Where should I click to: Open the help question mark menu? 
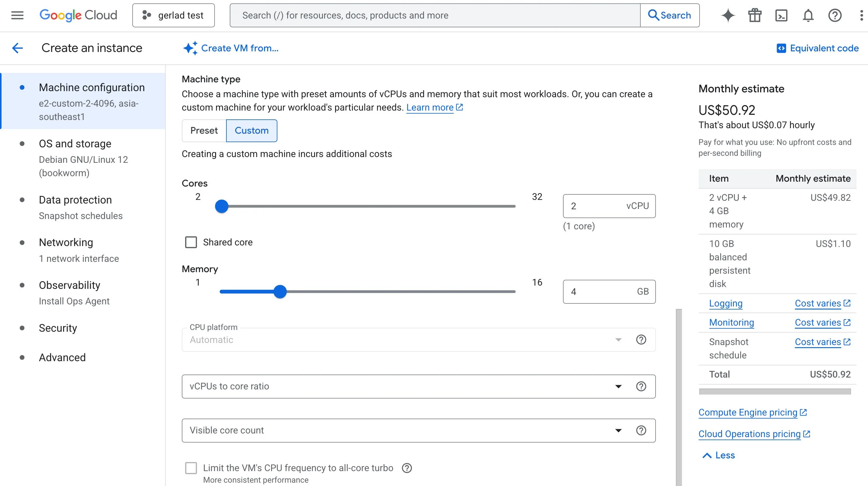coord(835,15)
